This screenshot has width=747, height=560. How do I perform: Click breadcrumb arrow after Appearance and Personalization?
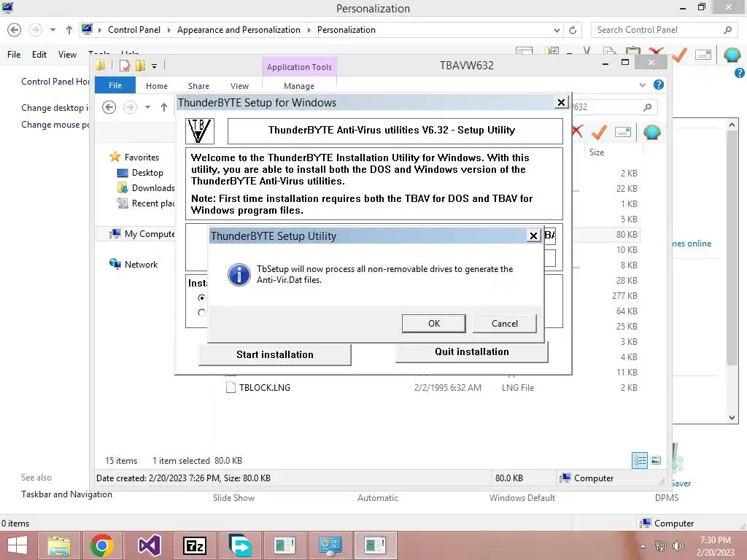pos(309,30)
